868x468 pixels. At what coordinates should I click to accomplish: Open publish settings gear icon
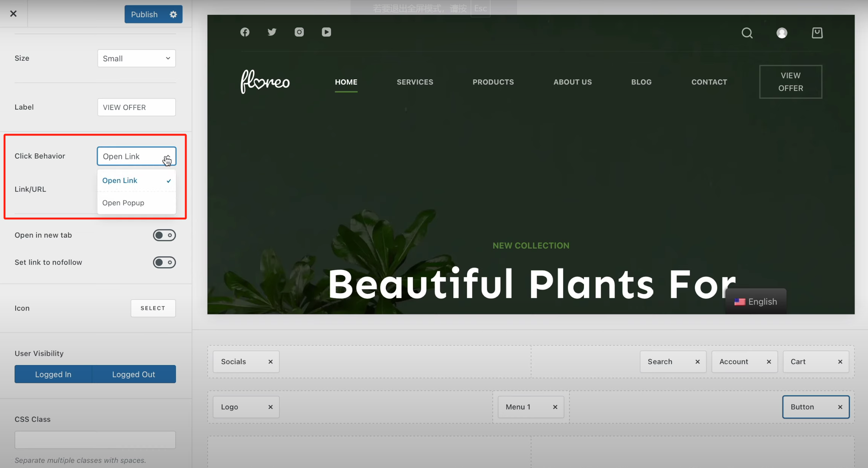click(173, 14)
